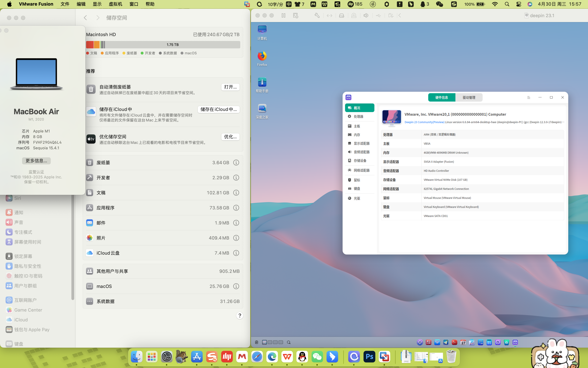This screenshot has width=588, height=368.
Task: Click Photoshop icon in the macOS Dock
Action: 369,357
